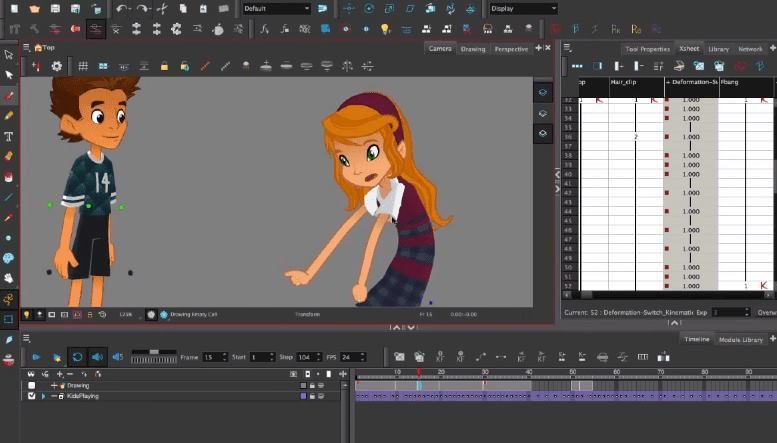777x443 pixels.
Task: Open the Module Library tab
Action: [741, 339]
